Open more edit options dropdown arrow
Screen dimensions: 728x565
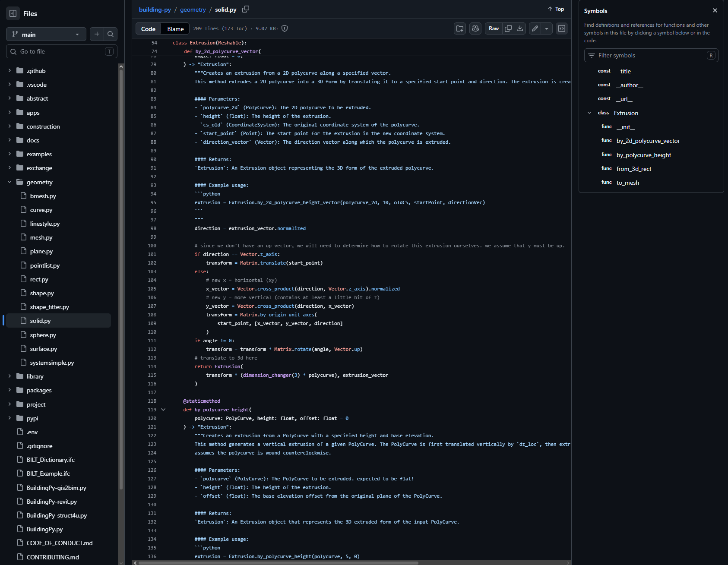tap(547, 28)
